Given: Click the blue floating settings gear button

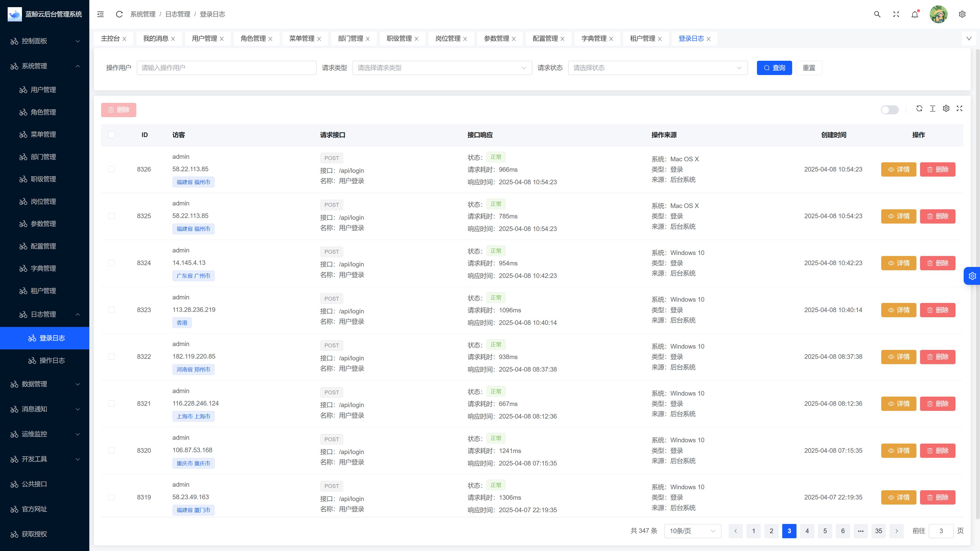Looking at the screenshot, I should (x=972, y=276).
